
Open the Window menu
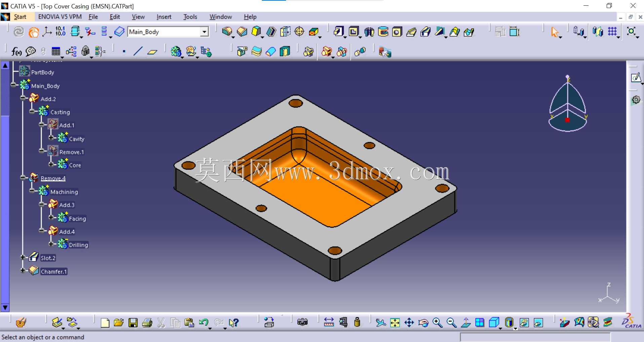point(220,17)
